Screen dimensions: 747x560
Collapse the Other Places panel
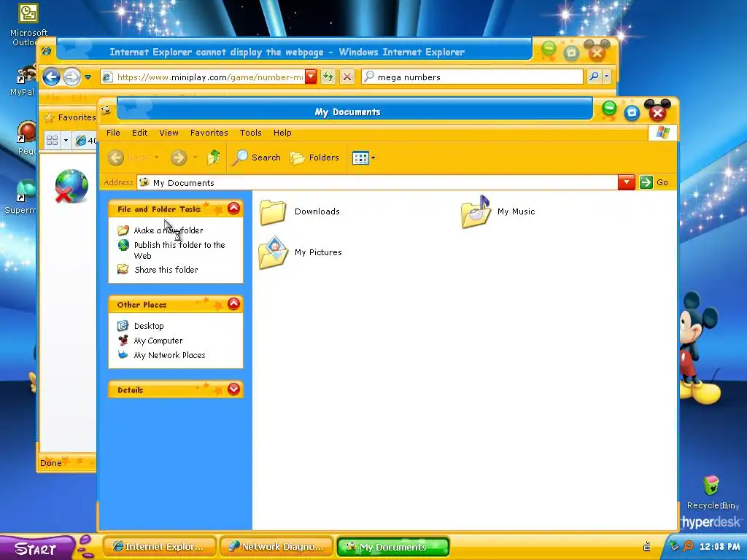coord(233,304)
